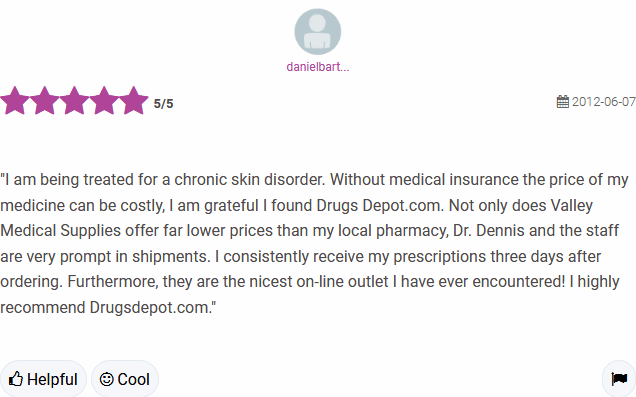
Task: Click the first purple rating star
Action: pyautogui.click(x=15, y=101)
